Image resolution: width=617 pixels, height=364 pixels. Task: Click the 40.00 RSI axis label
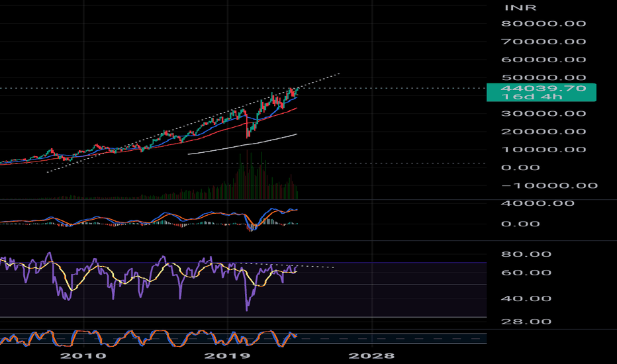tap(526, 298)
